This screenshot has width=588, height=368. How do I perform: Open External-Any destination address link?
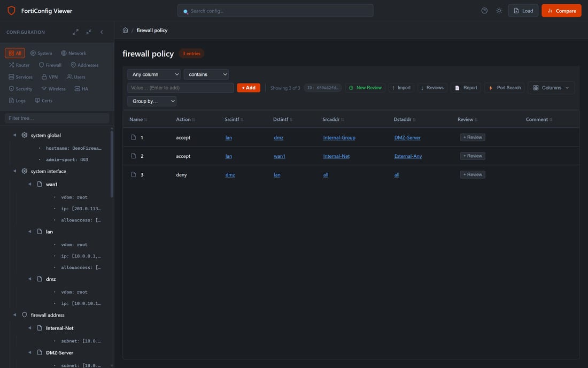click(408, 156)
